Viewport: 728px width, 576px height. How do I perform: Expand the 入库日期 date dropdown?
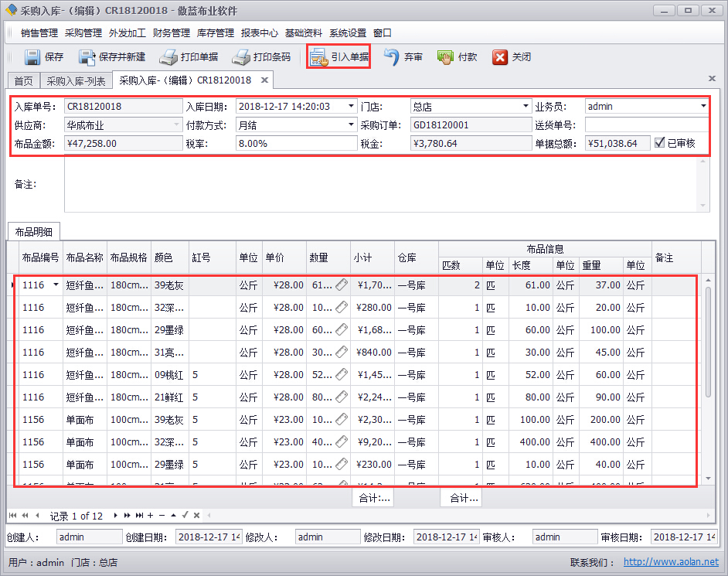click(351, 106)
